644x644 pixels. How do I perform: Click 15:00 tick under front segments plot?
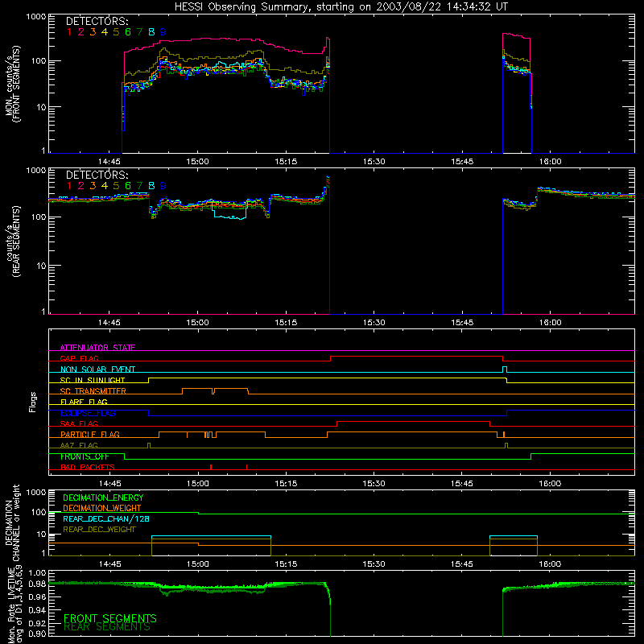[197, 162]
